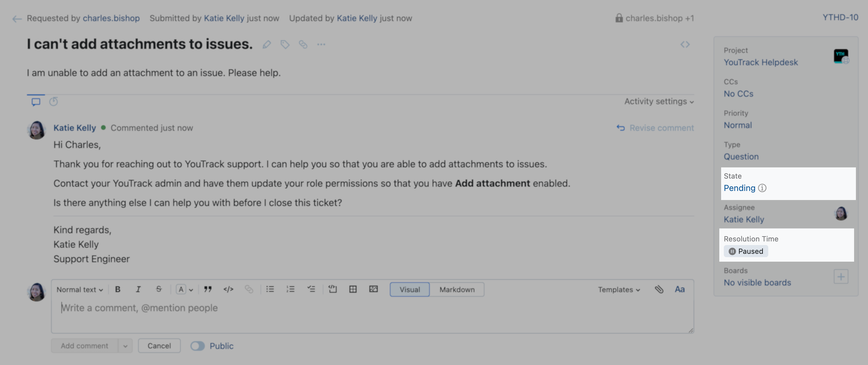Click the attach file paperclip icon
The width and height of the screenshot is (868, 365).
pos(659,289)
